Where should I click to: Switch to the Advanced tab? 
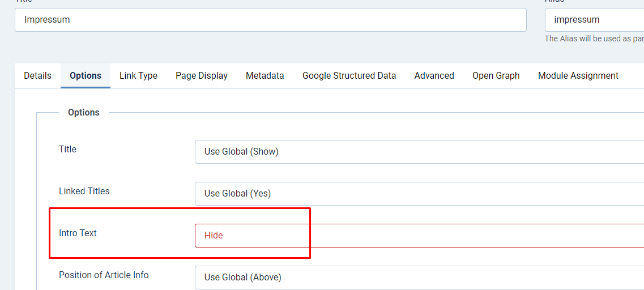click(x=434, y=76)
